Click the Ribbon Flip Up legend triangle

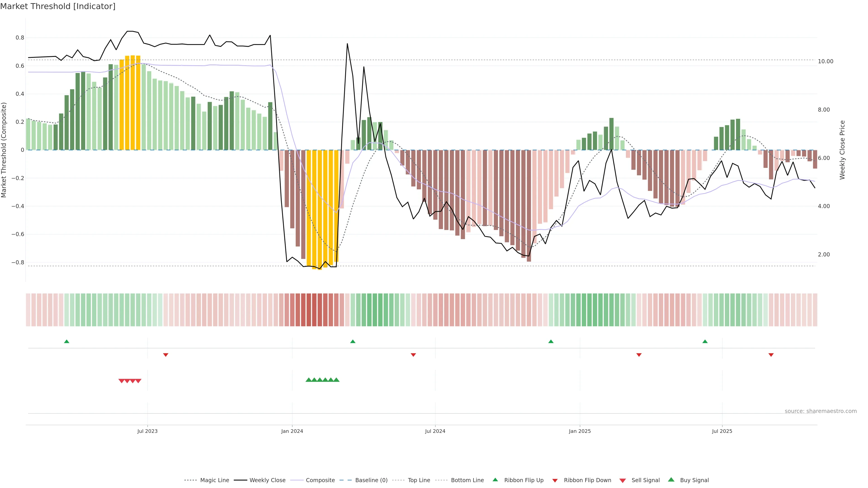[495, 480]
